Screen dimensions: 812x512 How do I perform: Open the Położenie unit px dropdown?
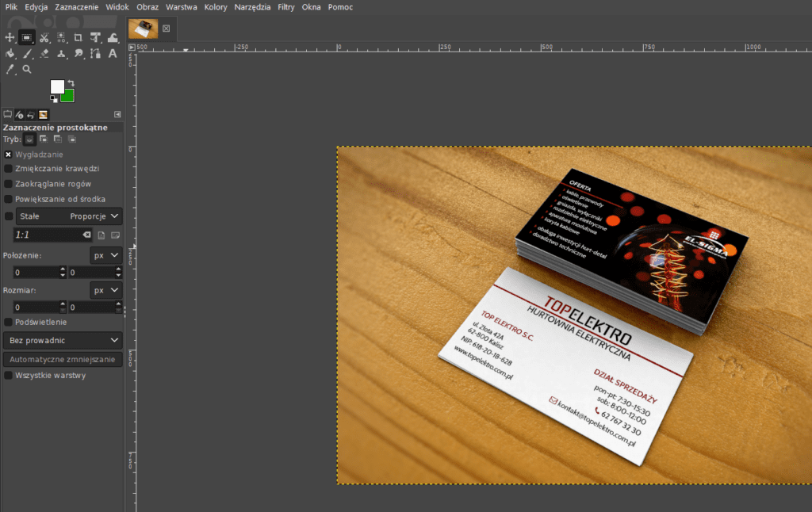(106, 255)
